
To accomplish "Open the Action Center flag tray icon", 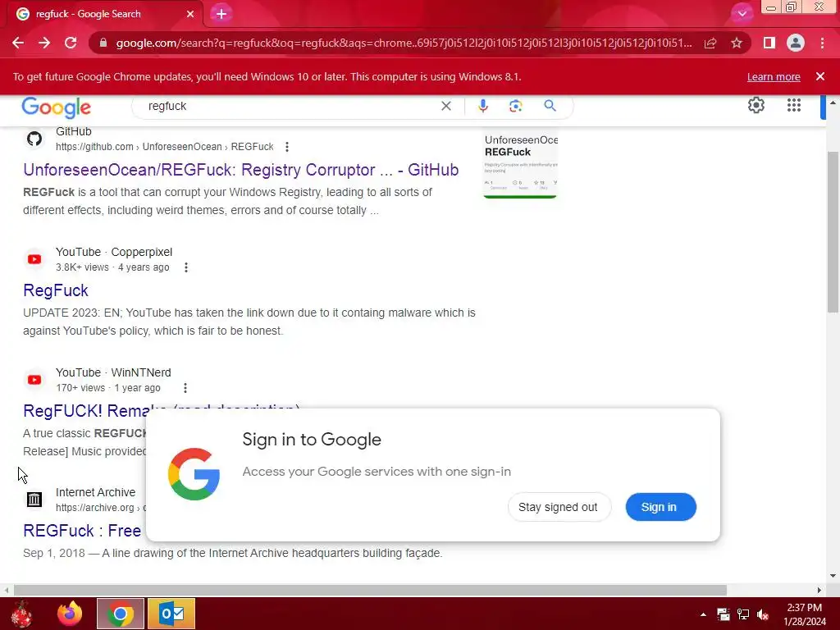I will pyautogui.click(x=724, y=614).
